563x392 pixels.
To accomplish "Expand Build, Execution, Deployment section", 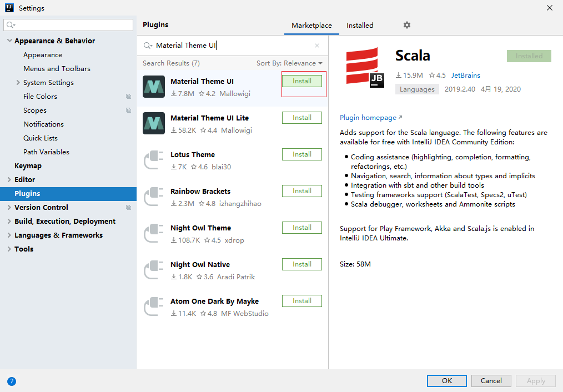I will click(9, 221).
